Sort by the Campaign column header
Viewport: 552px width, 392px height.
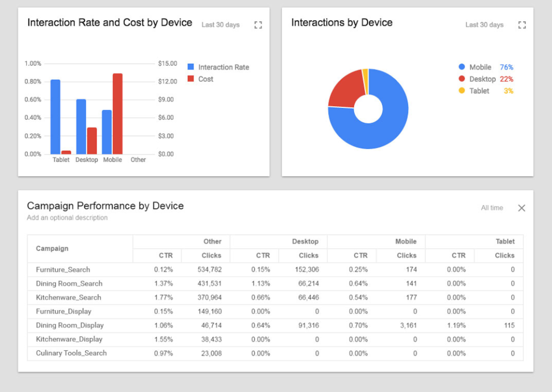point(52,248)
